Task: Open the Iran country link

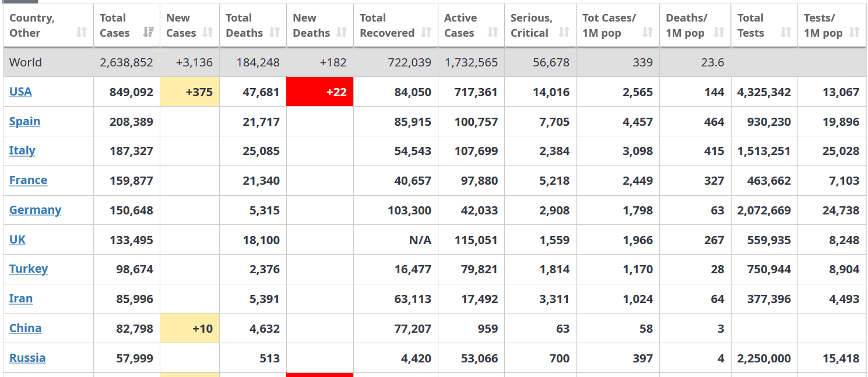Action: click(x=21, y=298)
